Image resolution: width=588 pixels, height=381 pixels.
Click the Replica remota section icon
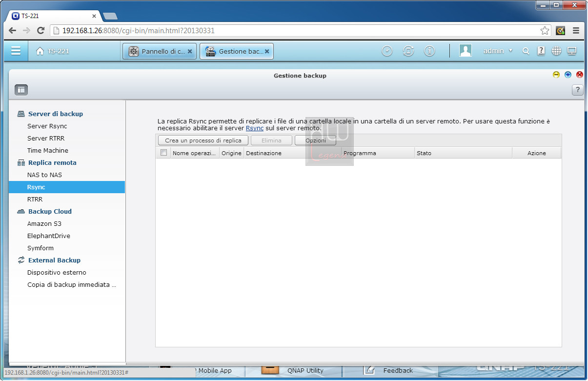pyautogui.click(x=21, y=162)
